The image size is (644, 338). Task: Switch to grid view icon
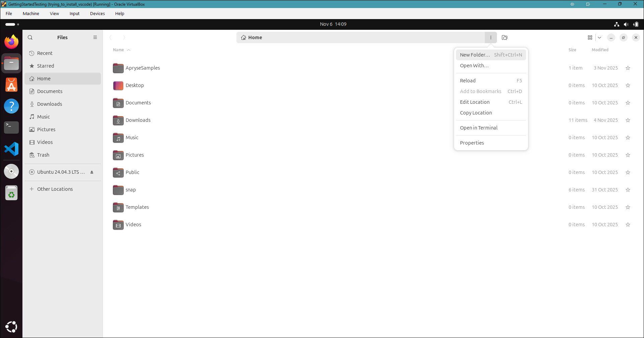click(590, 37)
